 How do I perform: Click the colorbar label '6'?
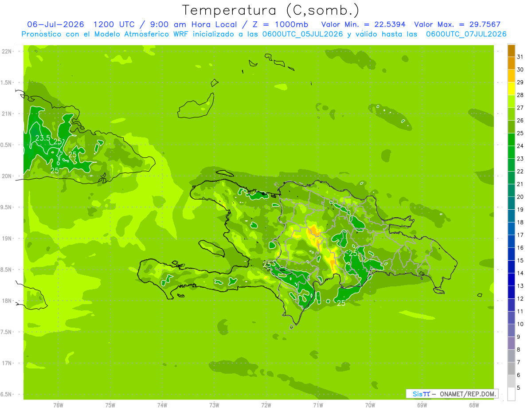coord(519,375)
